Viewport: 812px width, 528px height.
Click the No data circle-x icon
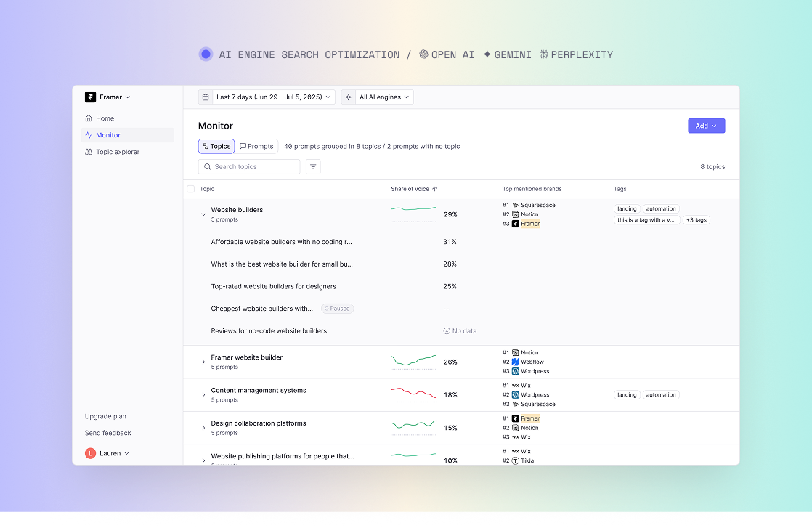coord(447,330)
